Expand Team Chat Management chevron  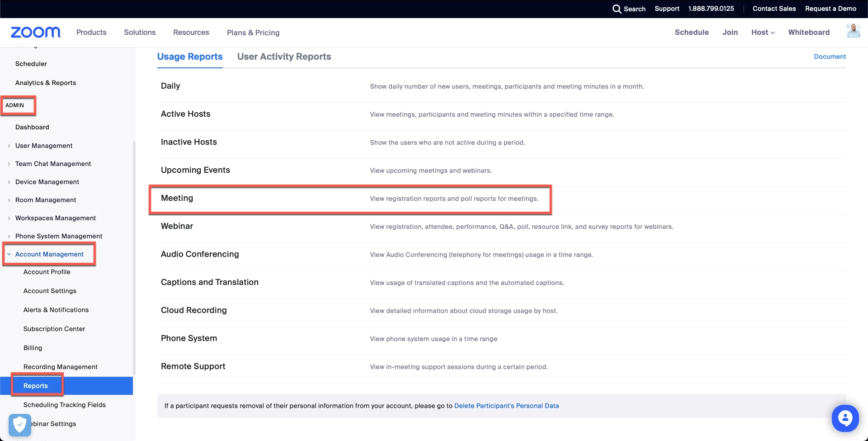9,164
